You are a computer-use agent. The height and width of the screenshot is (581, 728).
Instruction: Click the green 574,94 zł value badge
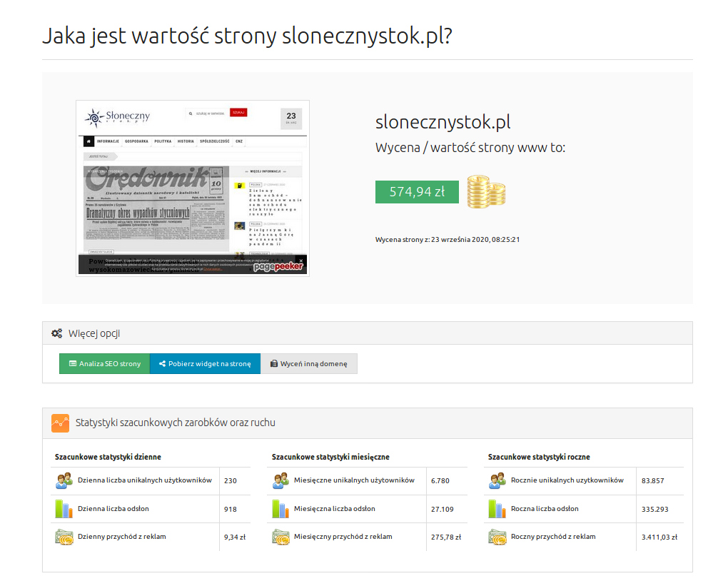[x=417, y=192]
